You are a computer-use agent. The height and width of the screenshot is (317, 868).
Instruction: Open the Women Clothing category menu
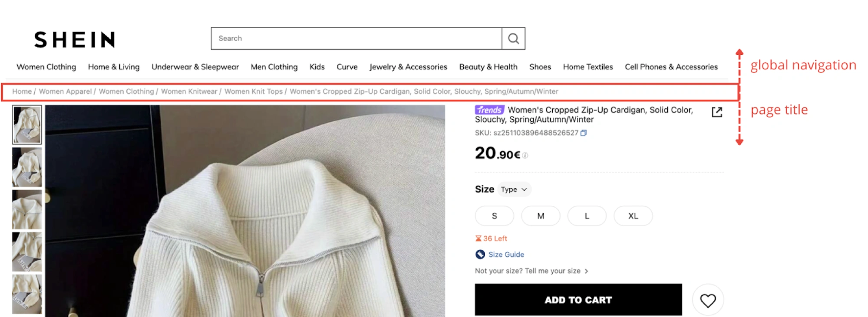click(x=46, y=67)
